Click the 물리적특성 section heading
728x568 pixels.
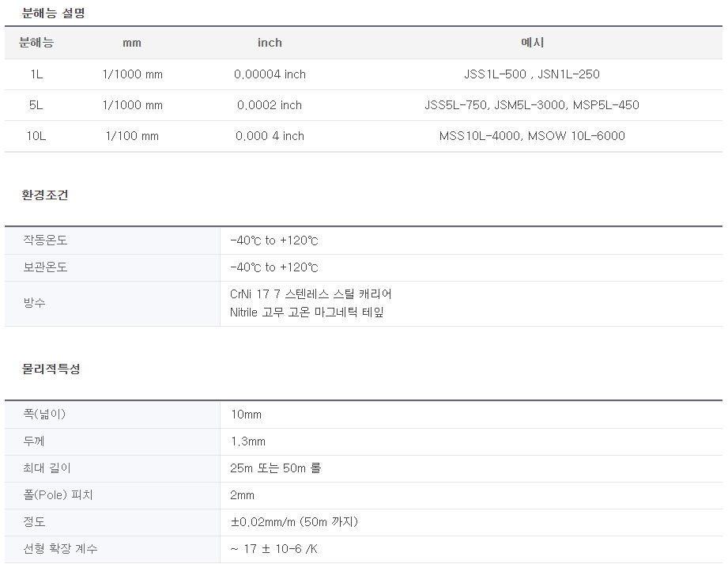click(51, 369)
